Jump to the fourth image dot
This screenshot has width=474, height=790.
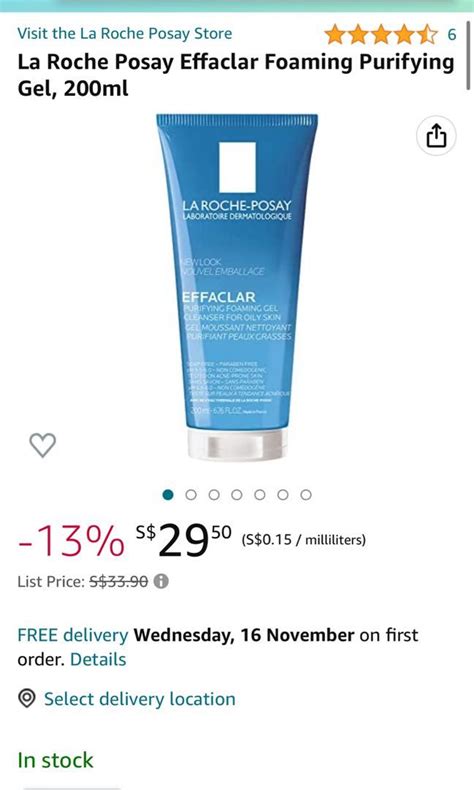click(x=237, y=495)
